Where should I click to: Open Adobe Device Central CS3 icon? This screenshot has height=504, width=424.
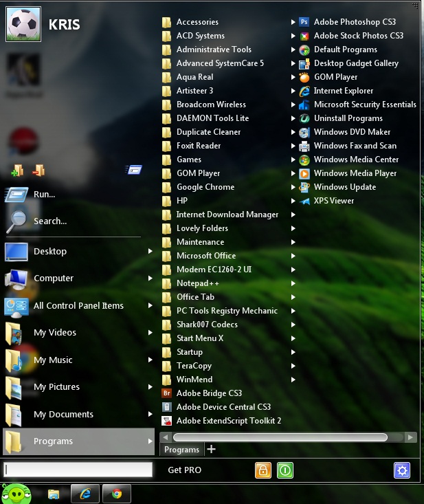[166, 407]
